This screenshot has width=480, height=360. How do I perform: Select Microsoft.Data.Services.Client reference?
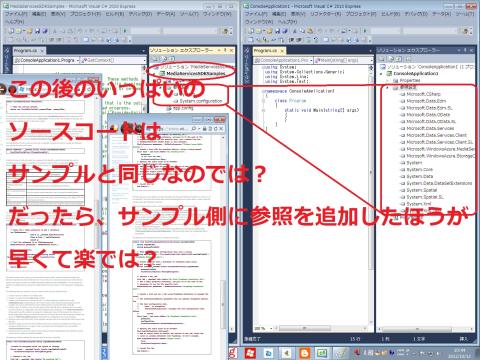click(x=436, y=135)
